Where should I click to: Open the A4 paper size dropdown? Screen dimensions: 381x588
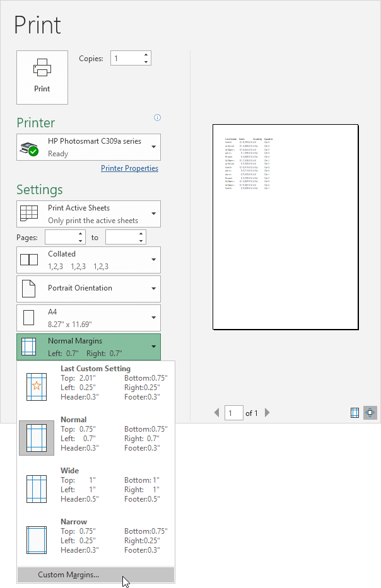(x=88, y=318)
